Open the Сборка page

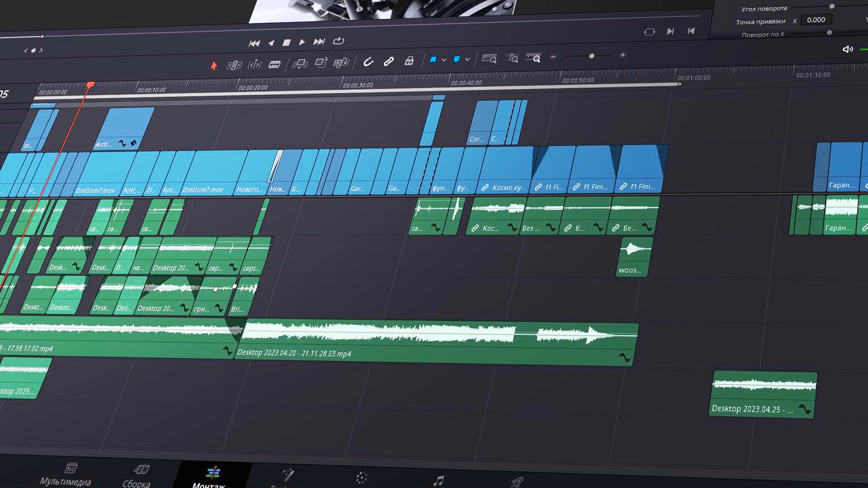(x=137, y=476)
